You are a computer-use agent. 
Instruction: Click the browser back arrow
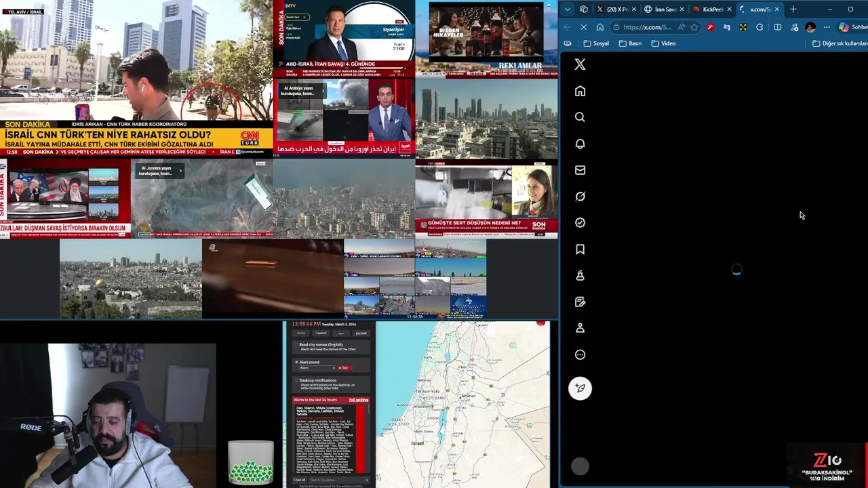point(568,27)
